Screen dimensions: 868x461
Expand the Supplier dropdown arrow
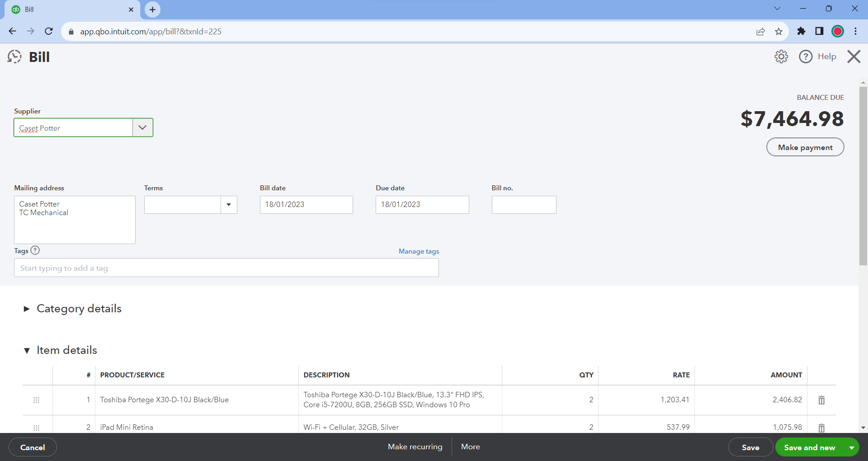pyautogui.click(x=142, y=127)
